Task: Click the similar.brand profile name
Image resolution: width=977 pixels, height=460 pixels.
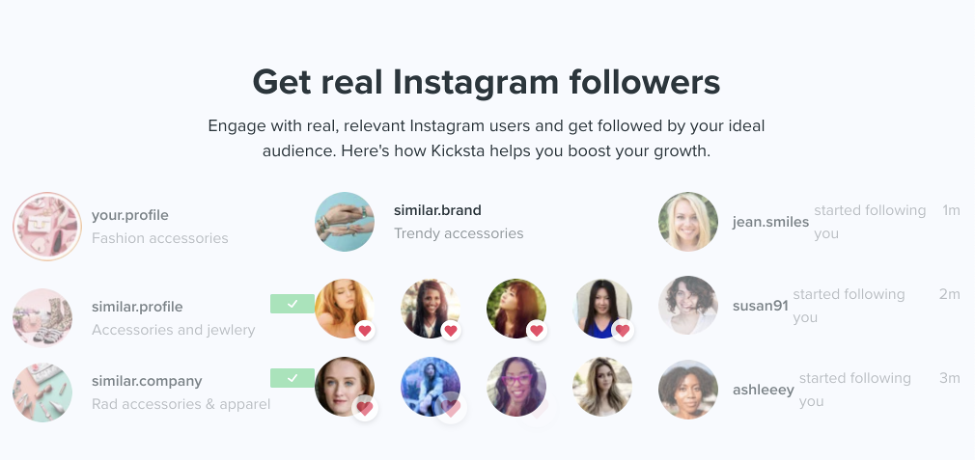Action: pyautogui.click(x=437, y=210)
